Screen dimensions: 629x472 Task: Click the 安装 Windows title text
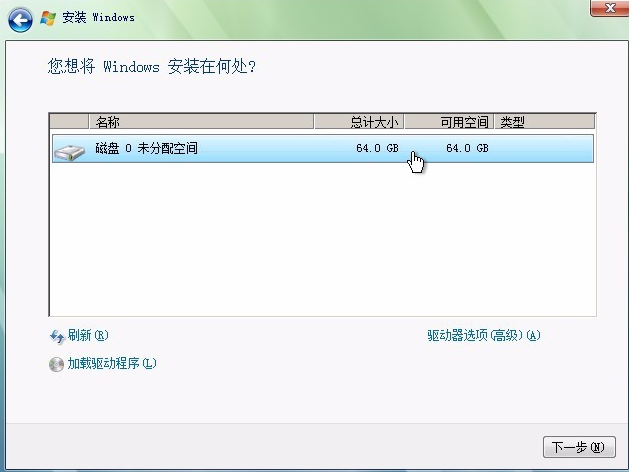tap(98, 18)
